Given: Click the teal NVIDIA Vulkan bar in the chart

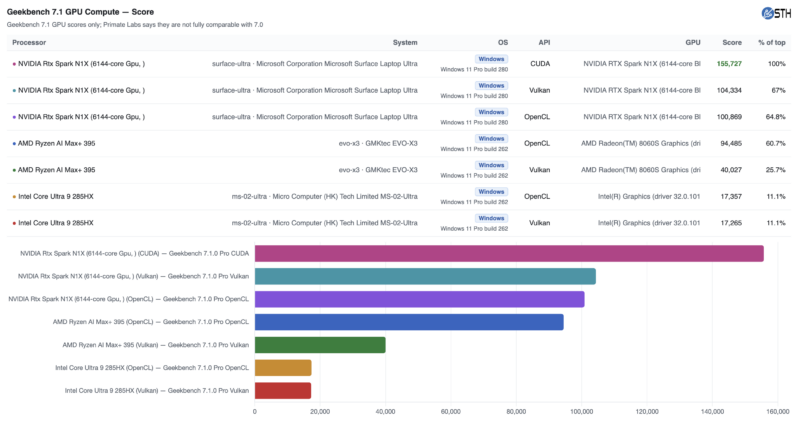Looking at the screenshot, I should pyautogui.click(x=426, y=276).
